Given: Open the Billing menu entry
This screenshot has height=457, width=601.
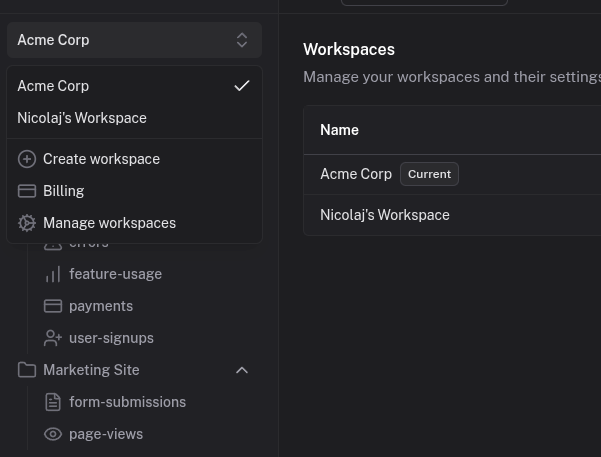Looking at the screenshot, I should tap(134, 191).
